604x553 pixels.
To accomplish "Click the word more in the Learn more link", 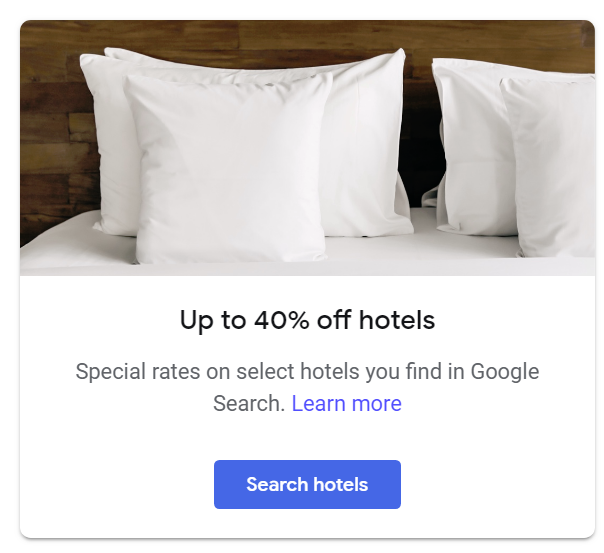I will tap(376, 404).
